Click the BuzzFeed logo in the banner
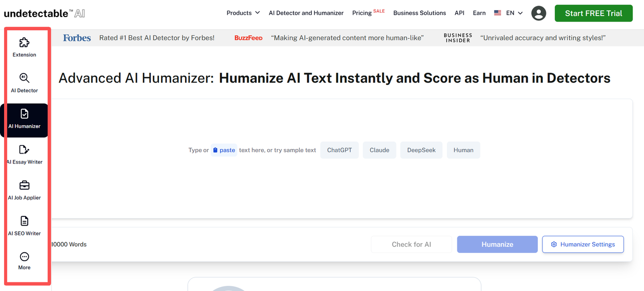644x291 pixels. [249, 38]
